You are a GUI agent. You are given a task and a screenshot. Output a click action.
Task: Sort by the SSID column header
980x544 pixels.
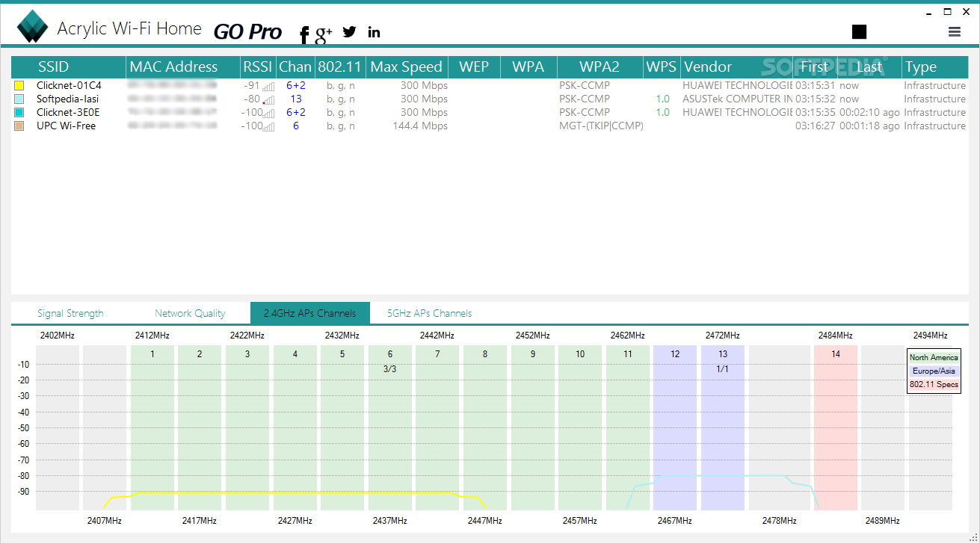(x=68, y=67)
